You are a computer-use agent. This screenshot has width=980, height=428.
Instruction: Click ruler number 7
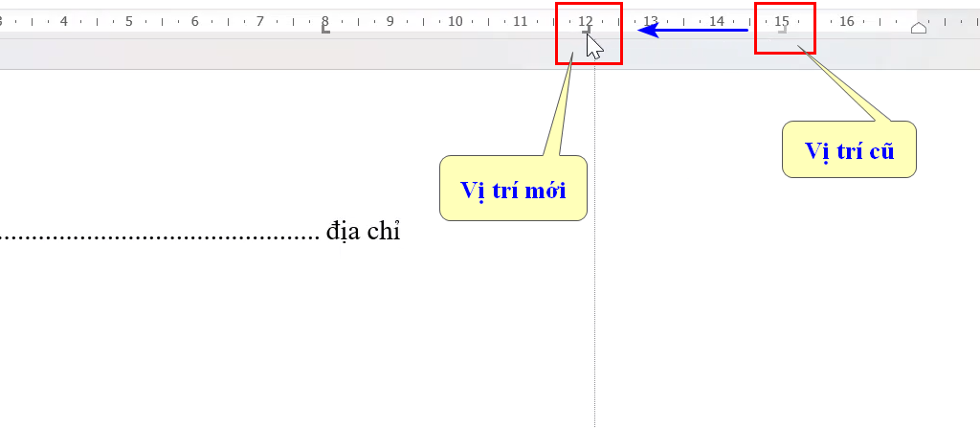(x=259, y=21)
